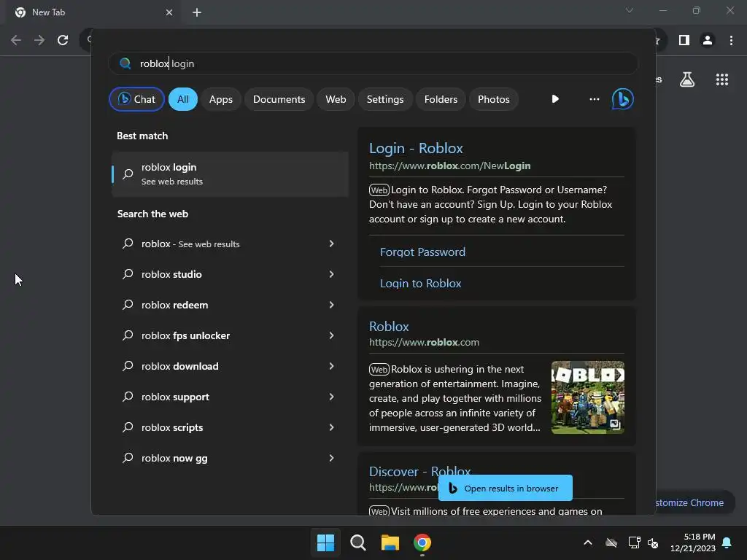The height and width of the screenshot is (560, 747).
Task: Open Windows Start menu
Action: pos(326,542)
